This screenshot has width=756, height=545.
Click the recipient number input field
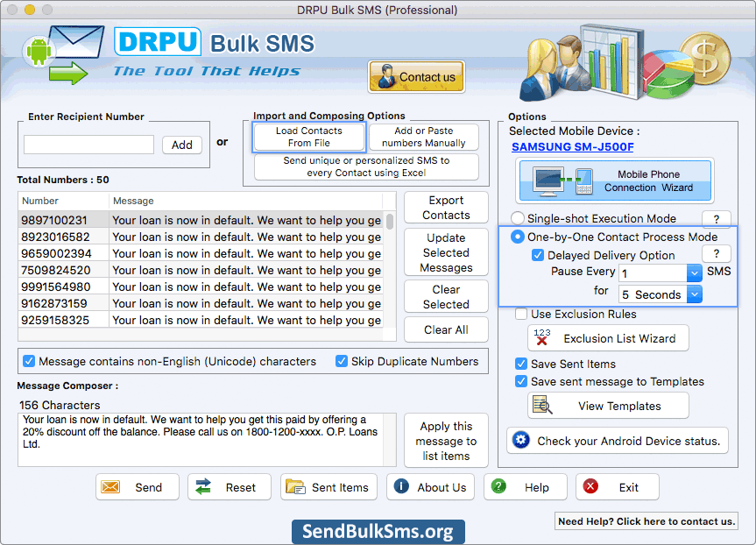click(x=88, y=145)
